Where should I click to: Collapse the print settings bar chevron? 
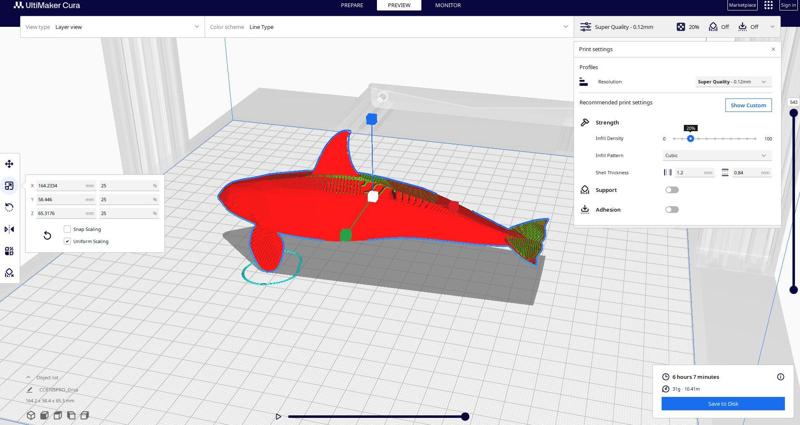click(772, 27)
